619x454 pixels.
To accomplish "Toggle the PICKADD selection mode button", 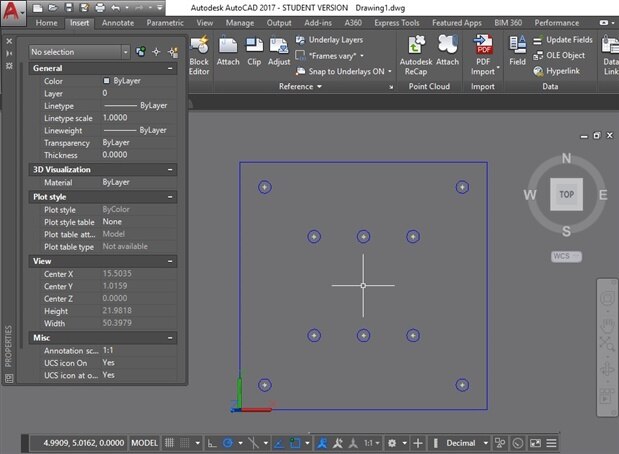I will coord(140,51).
